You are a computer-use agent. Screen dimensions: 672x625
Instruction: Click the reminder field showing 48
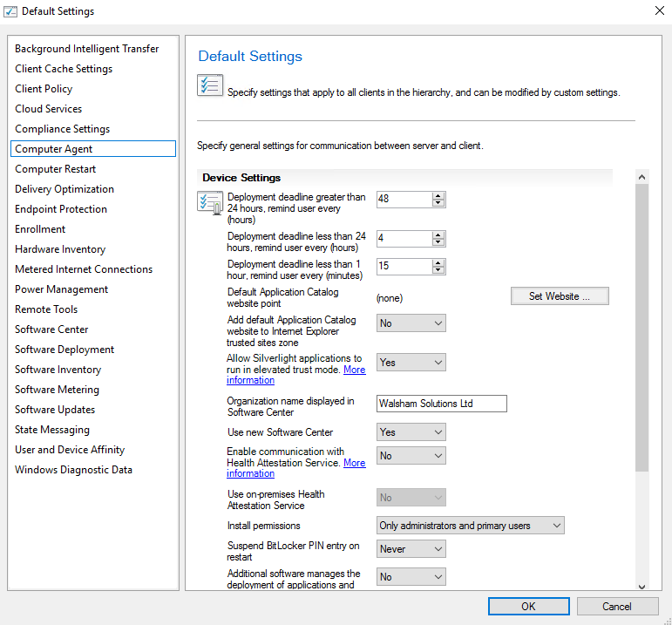(x=404, y=200)
